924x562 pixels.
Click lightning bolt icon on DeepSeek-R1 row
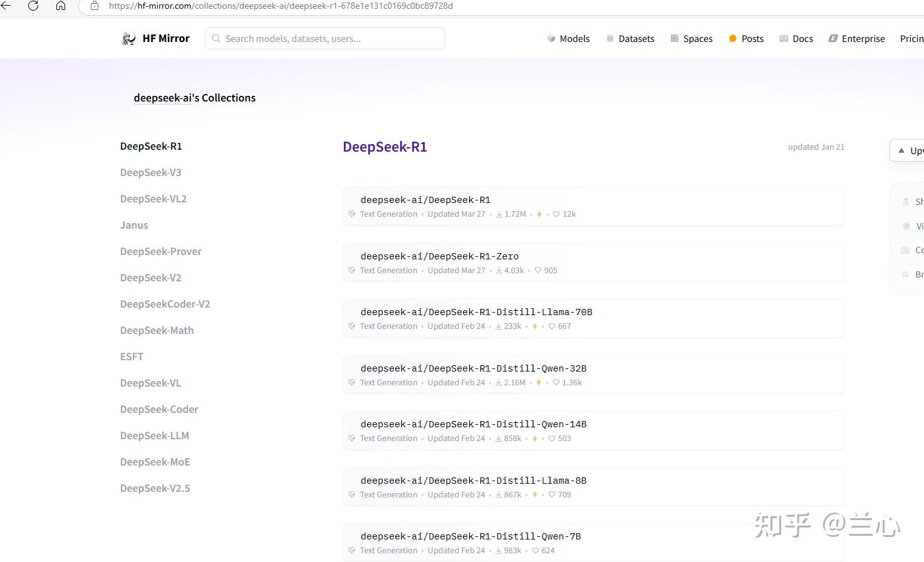point(539,214)
